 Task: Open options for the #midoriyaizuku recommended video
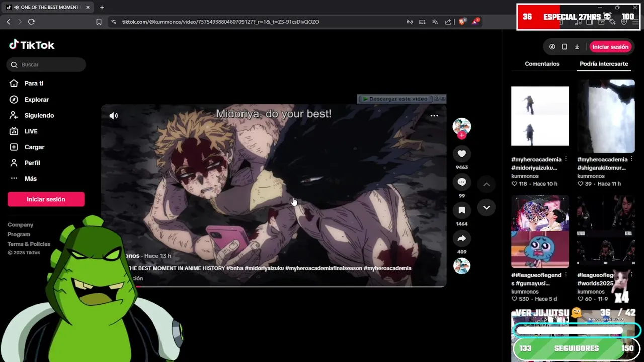coord(566,159)
